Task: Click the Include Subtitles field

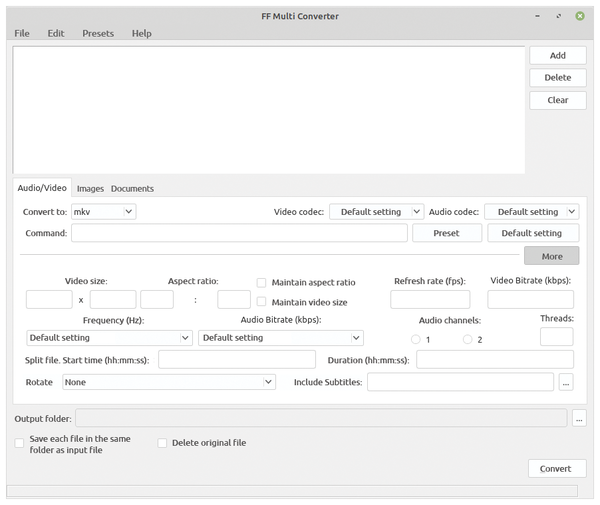Action: [x=460, y=382]
